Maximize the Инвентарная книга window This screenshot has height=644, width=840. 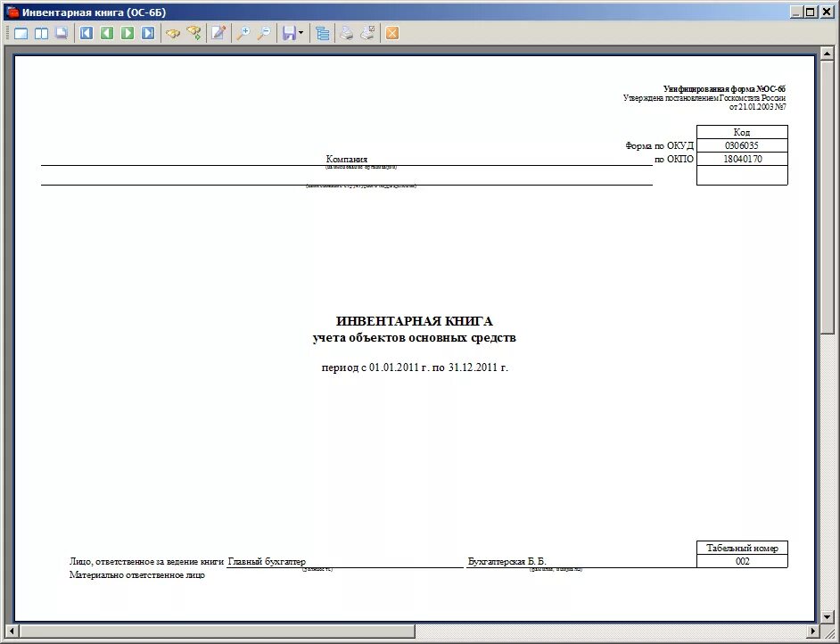click(x=811, y=12)
